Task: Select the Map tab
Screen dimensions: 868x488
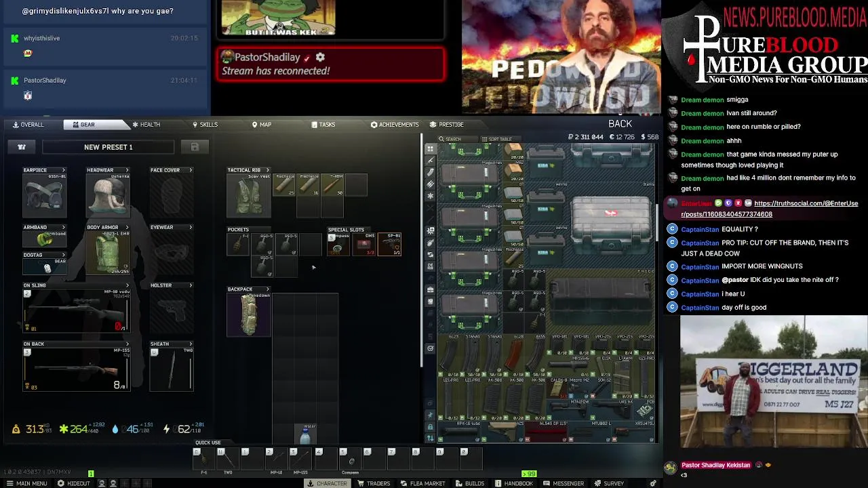Action: point(261,125)
